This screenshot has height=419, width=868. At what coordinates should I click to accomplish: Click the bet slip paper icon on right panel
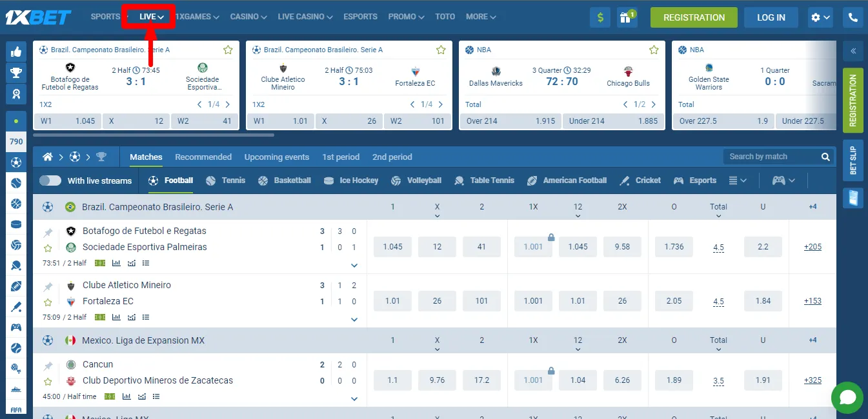pos(853,198)
